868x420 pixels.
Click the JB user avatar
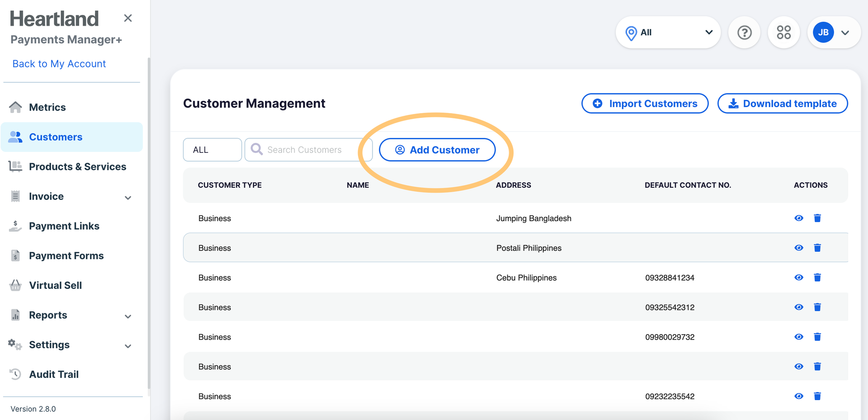tap(823, 33)
